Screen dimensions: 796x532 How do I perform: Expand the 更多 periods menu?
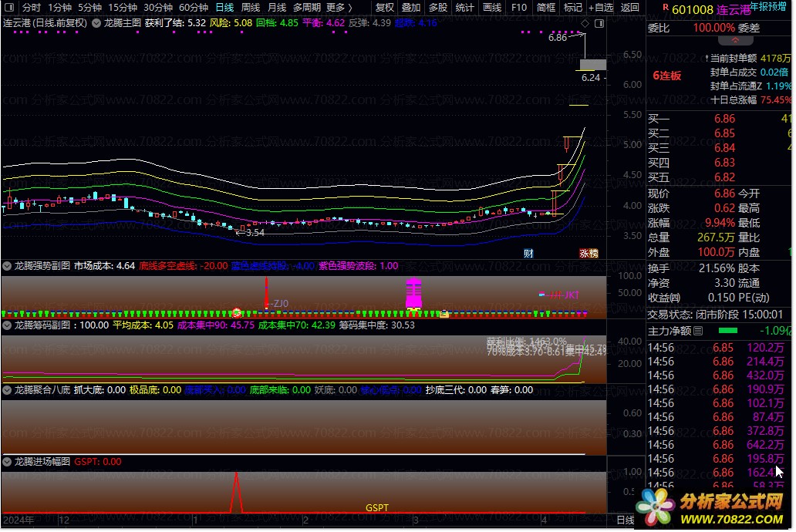coord(339,7)
